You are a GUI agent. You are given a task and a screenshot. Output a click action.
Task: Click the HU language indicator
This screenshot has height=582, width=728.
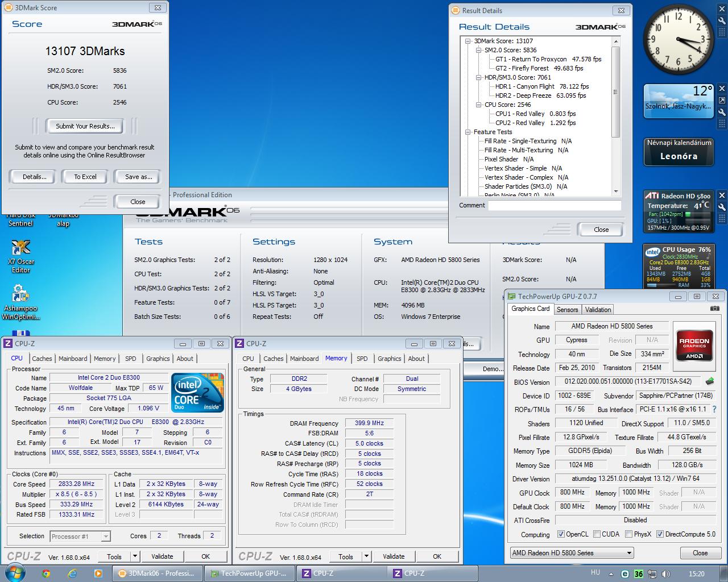(x=595, y=572)
